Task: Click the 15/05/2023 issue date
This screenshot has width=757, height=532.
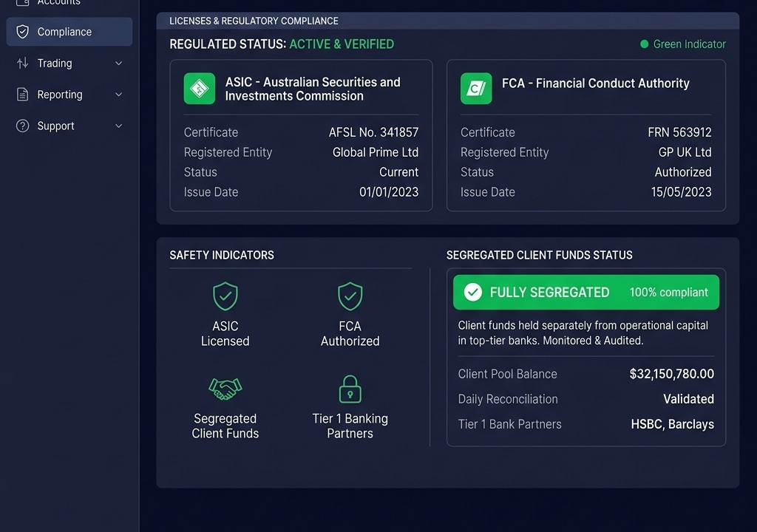Action: click(x=681, y=192)
